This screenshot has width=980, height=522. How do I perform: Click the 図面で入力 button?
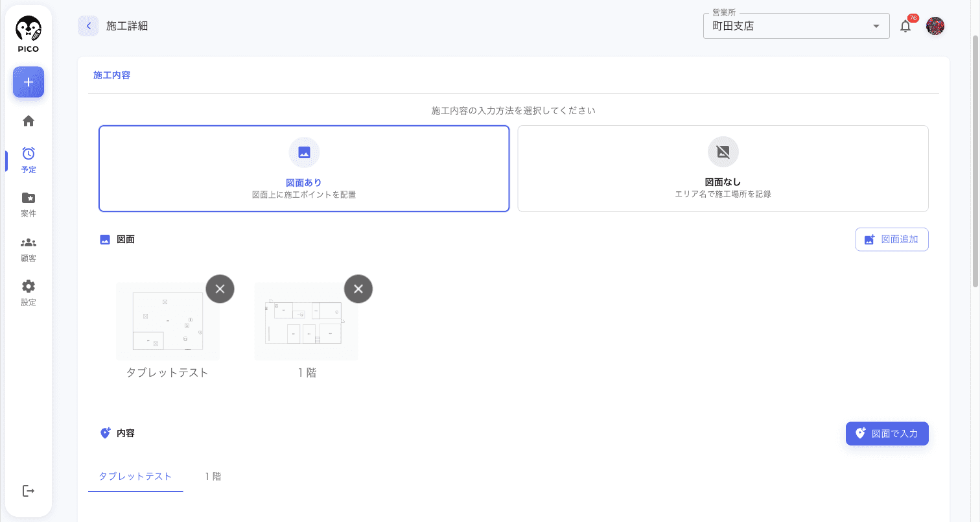pos(887,434)
